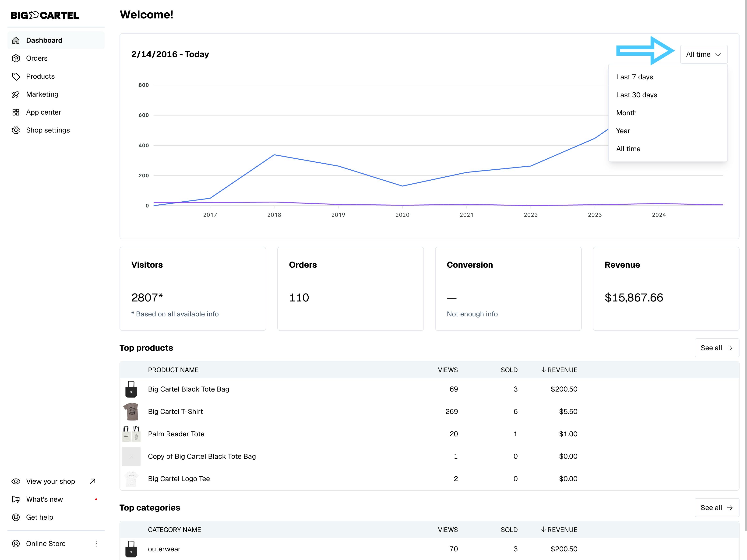The height and width of the screenshot is (560, 747).
Task: Open the Copy of Big Cartel Black Tote Bag thumbnail
Action: 131,456
